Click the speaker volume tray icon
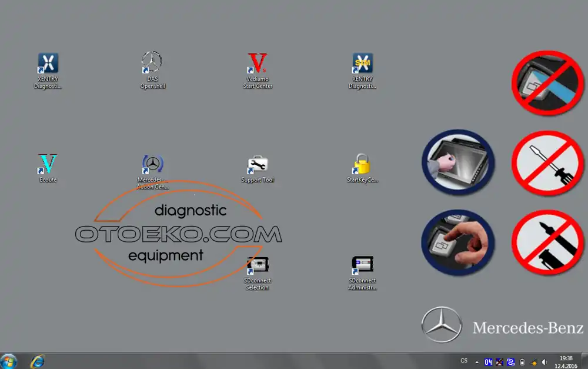The image size is (588, 369). pyautogui.click(x=544, y=362)
